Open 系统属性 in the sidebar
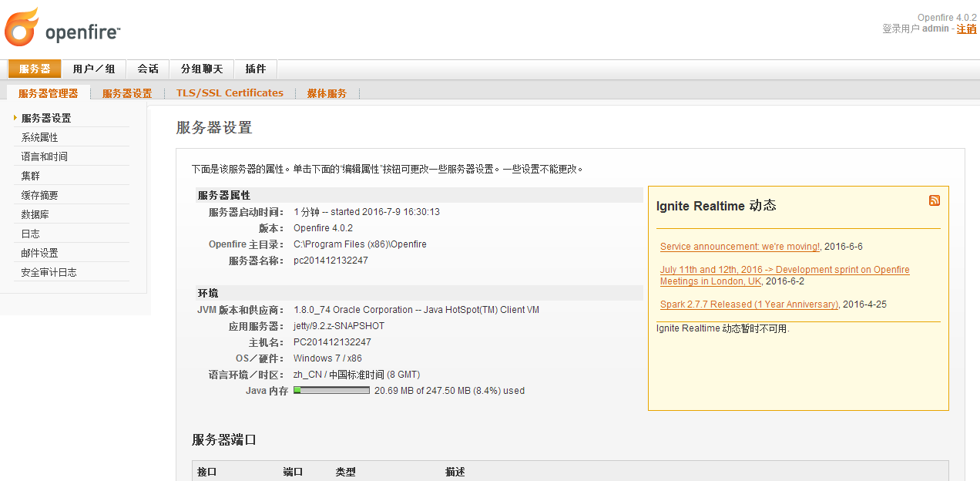Screen dimensions: 980x481 39,137
